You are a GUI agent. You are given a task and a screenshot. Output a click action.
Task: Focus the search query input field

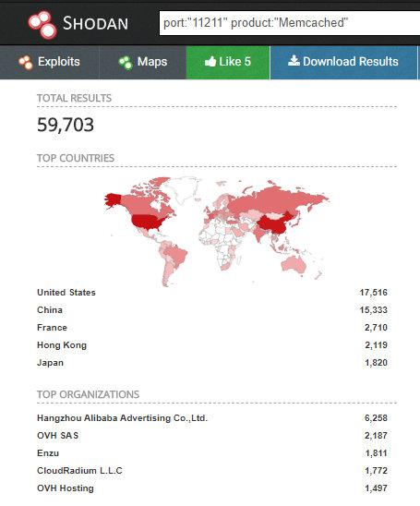coord(290,23)
